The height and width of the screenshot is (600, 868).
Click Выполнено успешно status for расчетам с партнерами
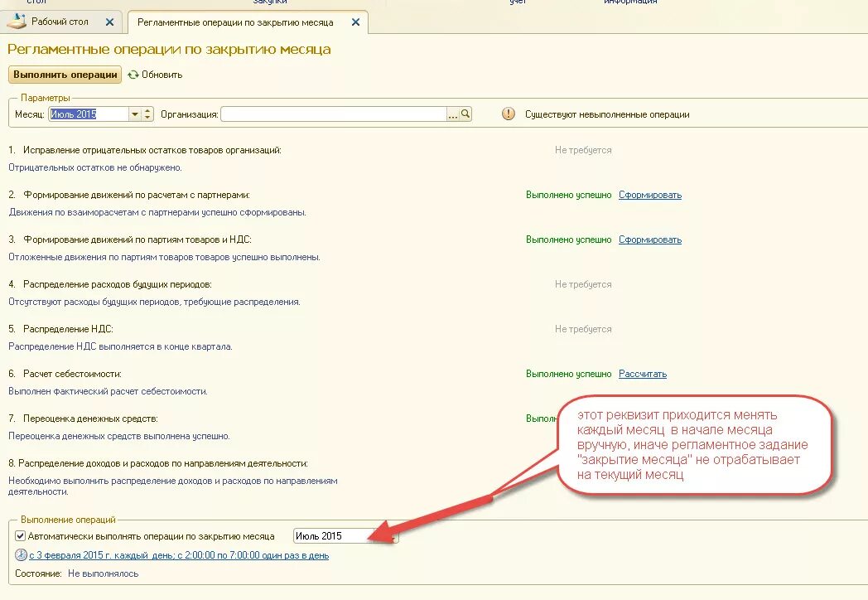tap(568, 195)
